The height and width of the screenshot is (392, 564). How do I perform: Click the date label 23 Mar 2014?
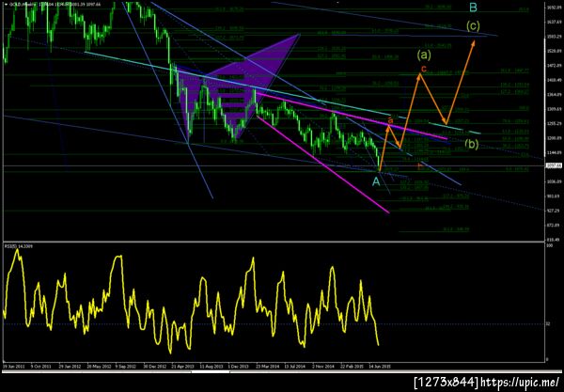coord(268,367)
